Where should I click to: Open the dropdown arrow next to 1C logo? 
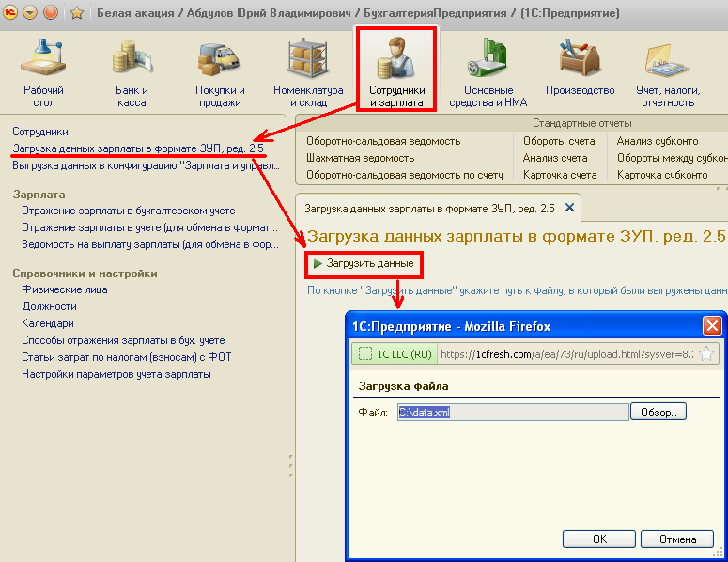(30, 12)
